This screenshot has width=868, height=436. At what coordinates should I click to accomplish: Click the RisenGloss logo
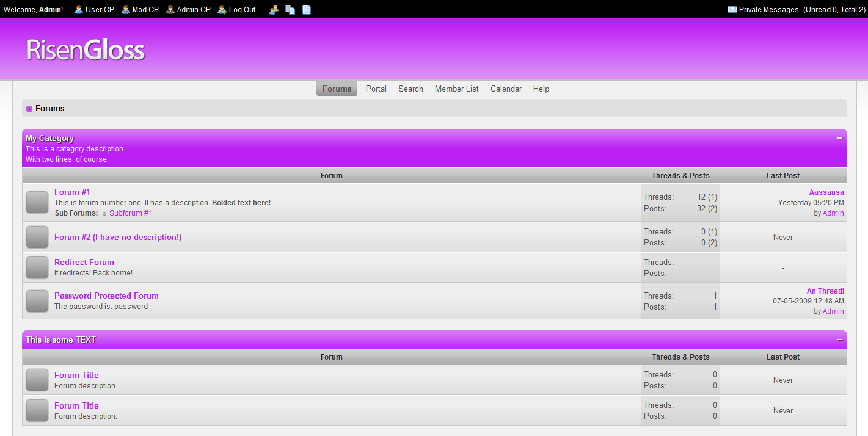(x=86, y=49)
